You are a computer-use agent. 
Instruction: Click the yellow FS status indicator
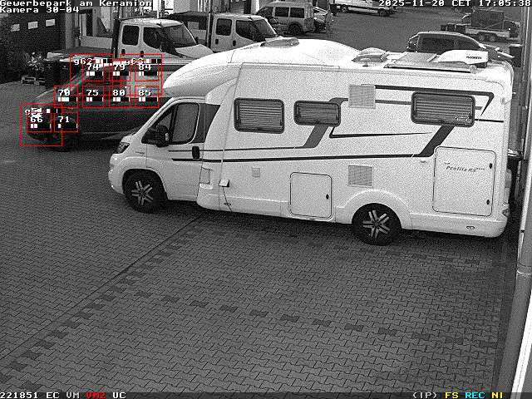click(451, 395)
